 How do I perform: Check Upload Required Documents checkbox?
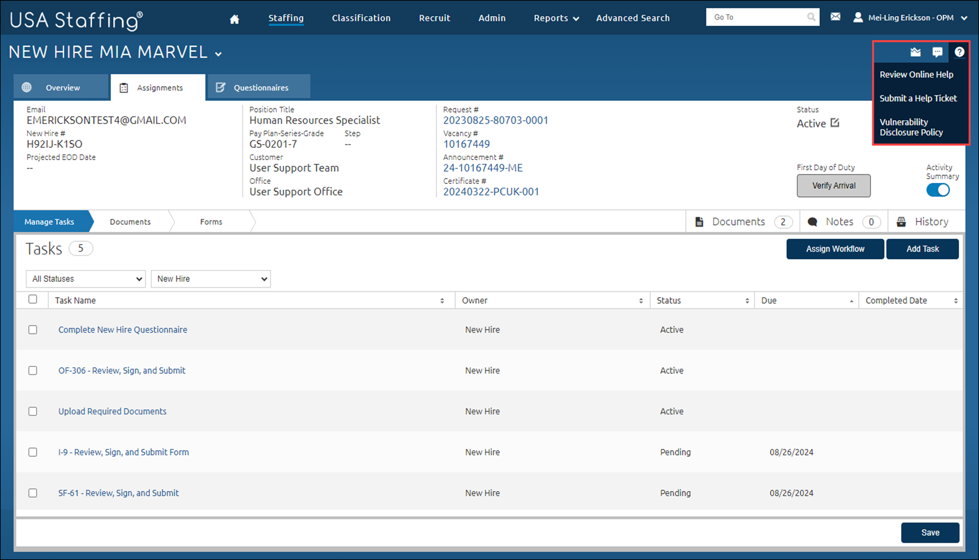coord(33,411)
